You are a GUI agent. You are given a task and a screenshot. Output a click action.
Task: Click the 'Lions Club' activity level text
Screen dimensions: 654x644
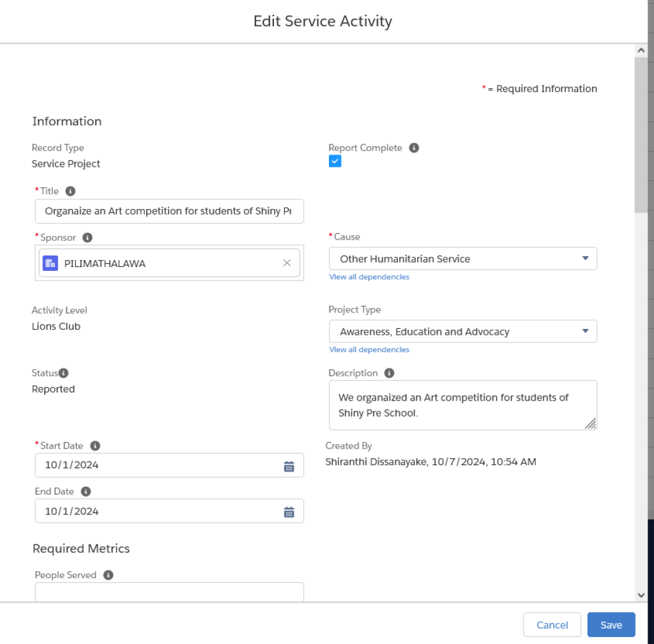tap(56, 326)
